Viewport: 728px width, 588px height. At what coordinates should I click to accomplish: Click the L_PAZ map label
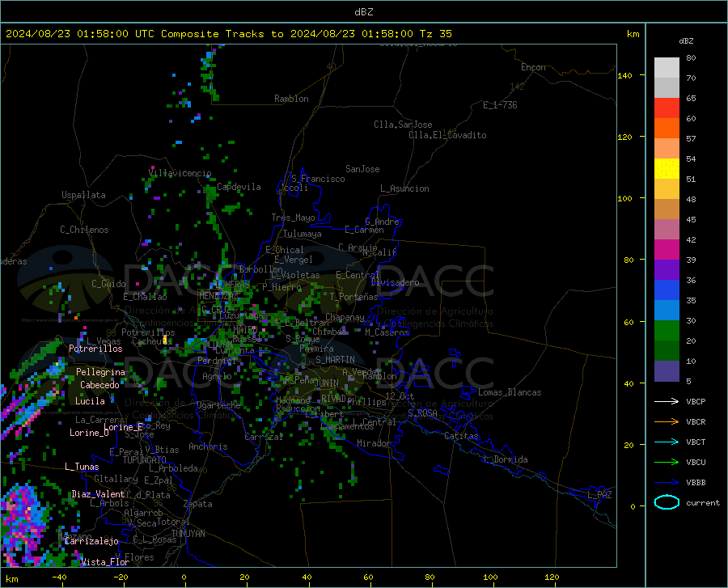[599, 495]
